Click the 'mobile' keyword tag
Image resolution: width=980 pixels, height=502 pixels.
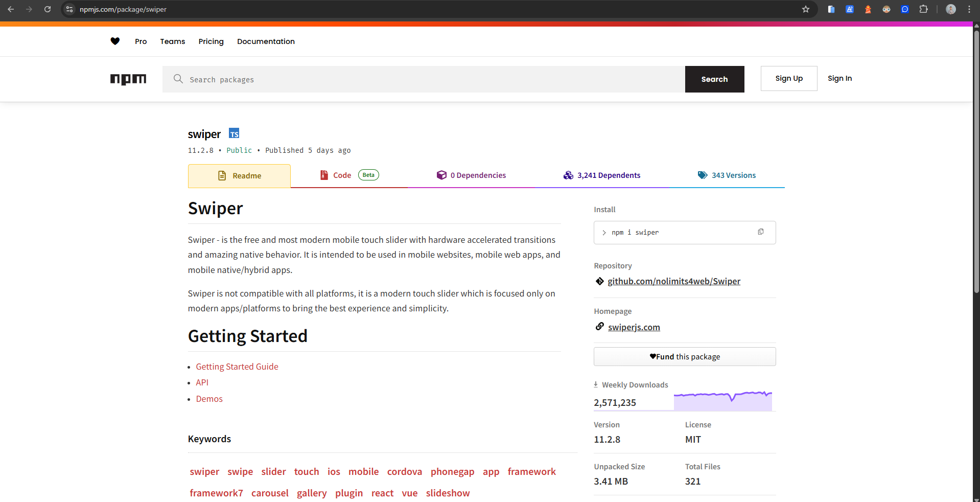[363, 471]
